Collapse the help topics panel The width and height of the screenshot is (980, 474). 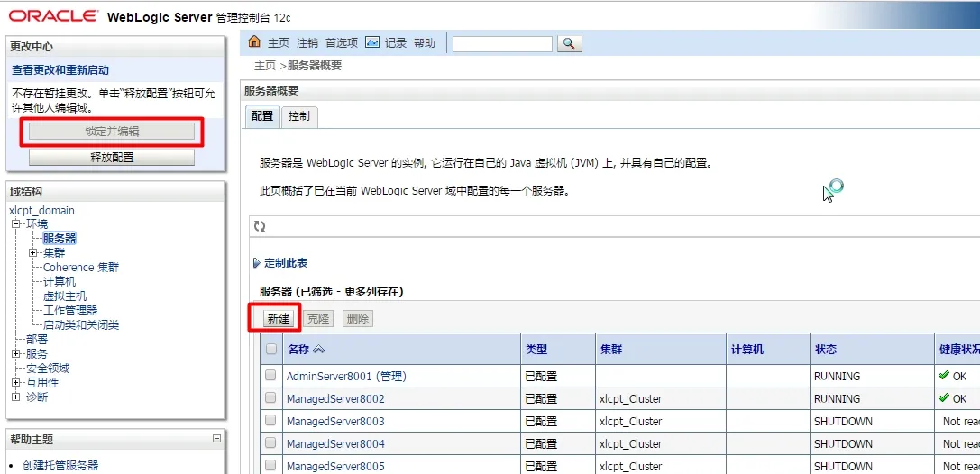[x=217, y=439]
